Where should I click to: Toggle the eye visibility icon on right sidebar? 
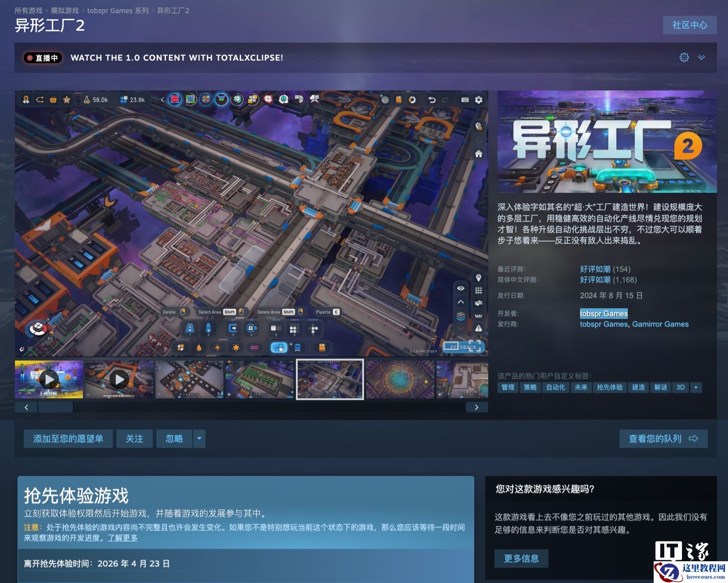[x=461, y=288]
